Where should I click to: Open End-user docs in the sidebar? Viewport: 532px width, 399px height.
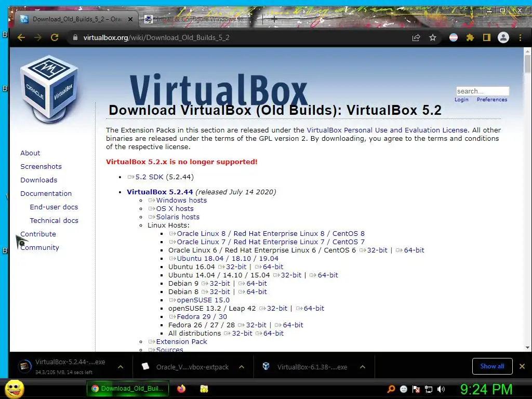54,207
